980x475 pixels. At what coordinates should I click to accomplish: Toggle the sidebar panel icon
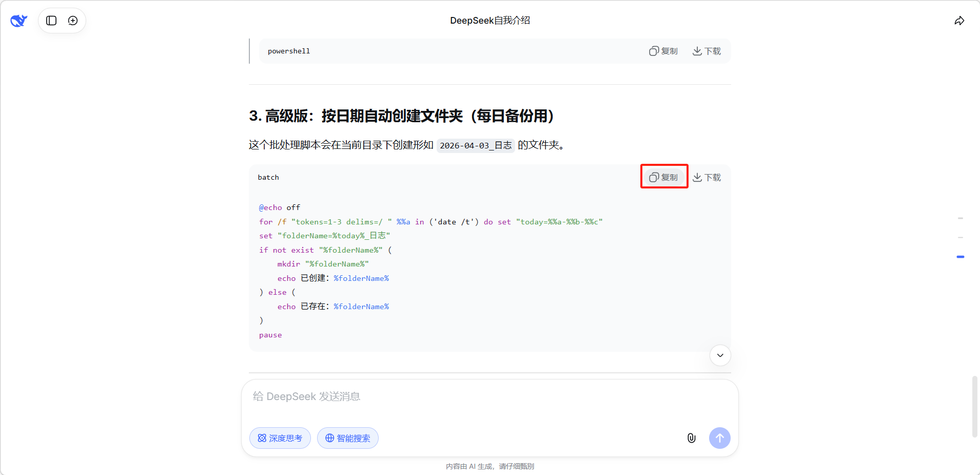[51, 21]
